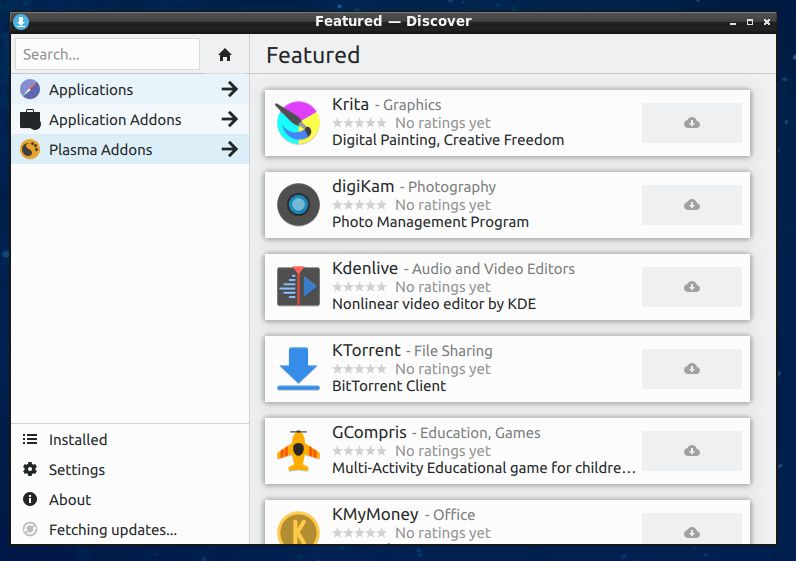Click the Fetching updates spinner icon
This screenshot has width=796, height=561.
[x=30, y=529]
